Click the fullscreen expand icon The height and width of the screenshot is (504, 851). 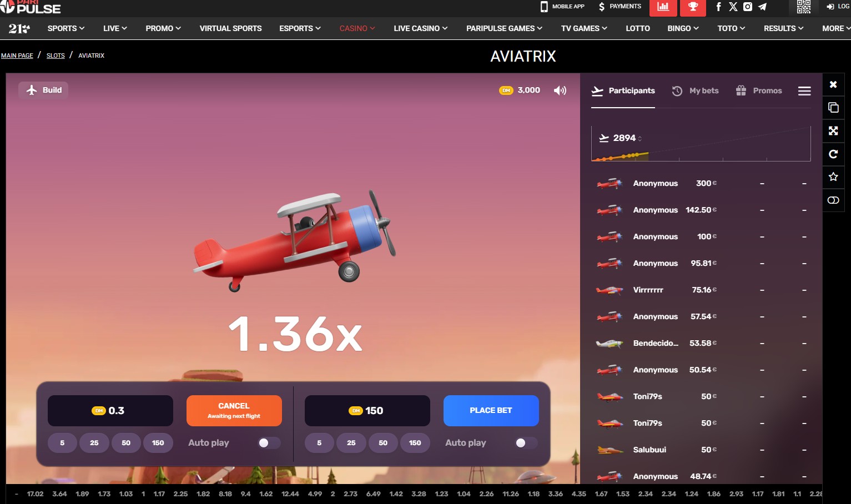(x=833, y=131)
